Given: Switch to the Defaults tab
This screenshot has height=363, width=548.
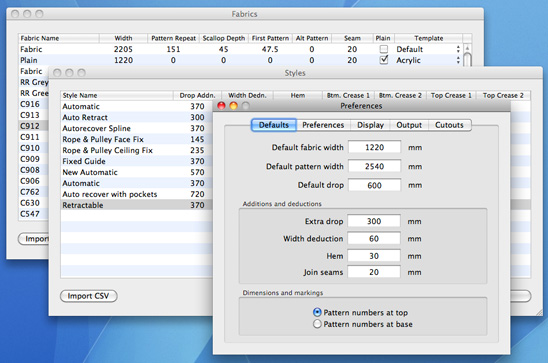Looking at the screenshot, I should click(x=274, y=125).
